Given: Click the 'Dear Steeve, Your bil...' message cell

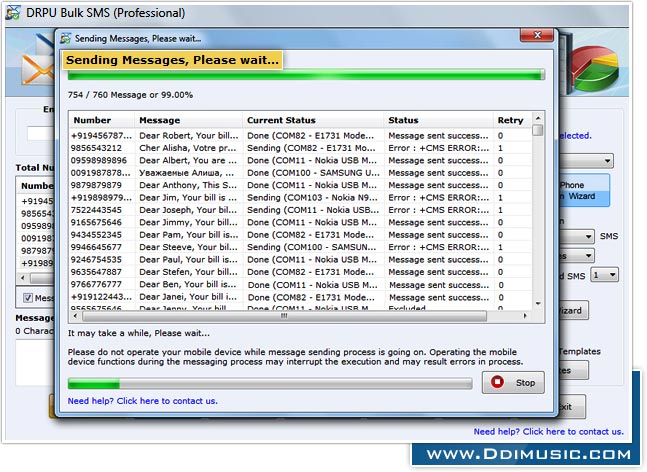Looking at the screenshot, I should 188,247.
